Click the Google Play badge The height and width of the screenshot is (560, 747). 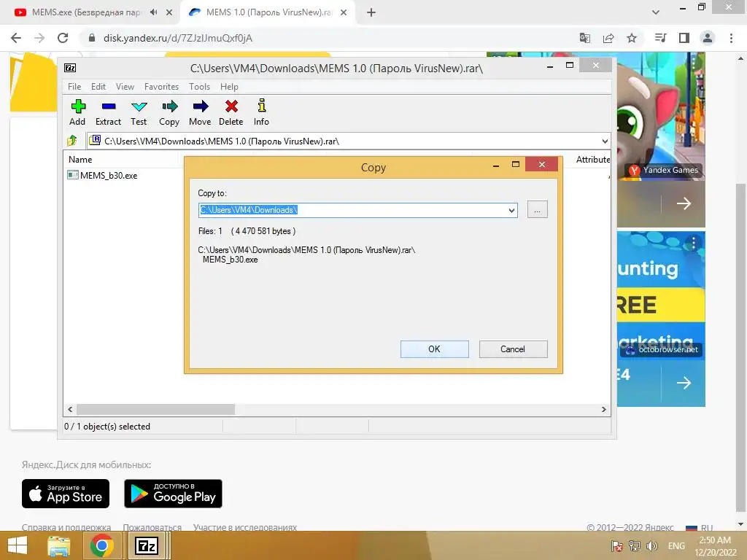click(174, 494)
